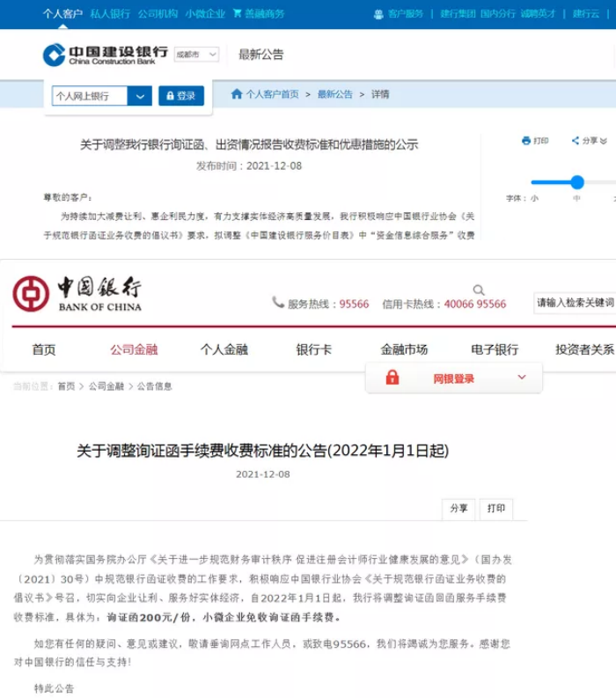
Task: Open the 公司金融 tab
Action: 134,350
